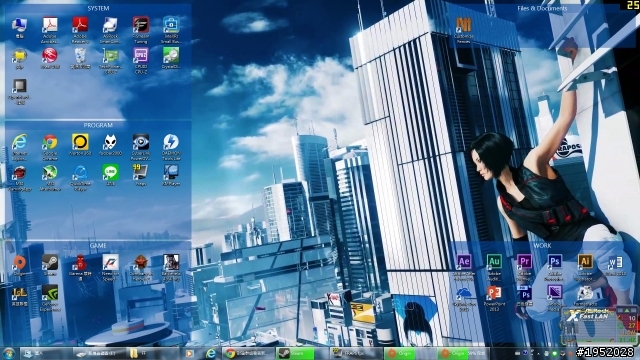Open the red Adobe Reader shortcut
Viewport: 640px width, 360px height.
pos(80,30)
